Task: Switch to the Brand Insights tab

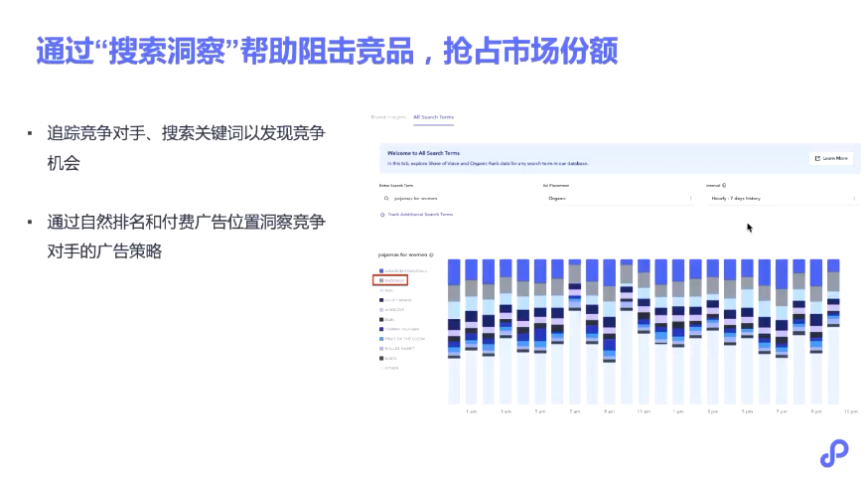Action: (x=388, y=117)
